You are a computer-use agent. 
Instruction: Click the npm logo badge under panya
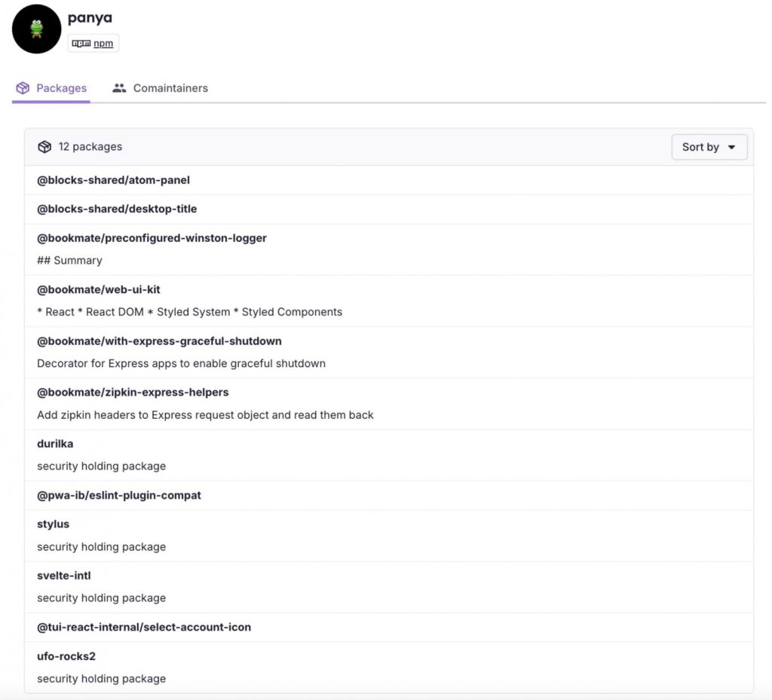81,43
